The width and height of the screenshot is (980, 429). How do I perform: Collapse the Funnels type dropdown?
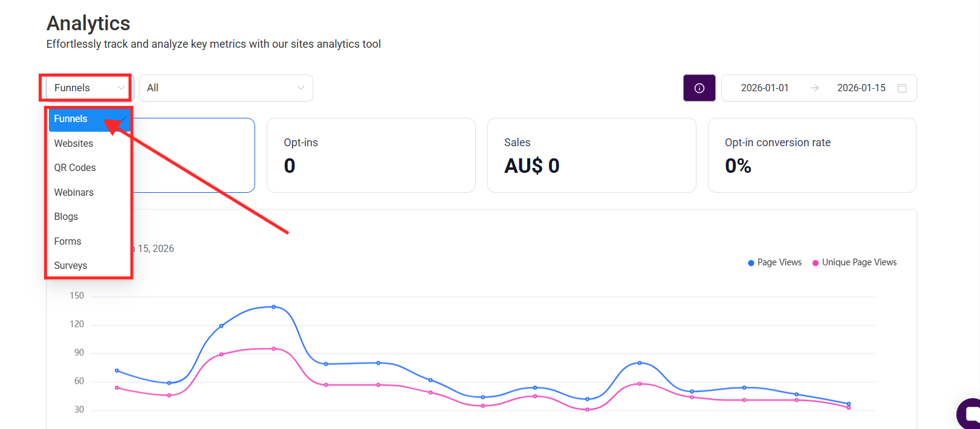coord(85,88)
